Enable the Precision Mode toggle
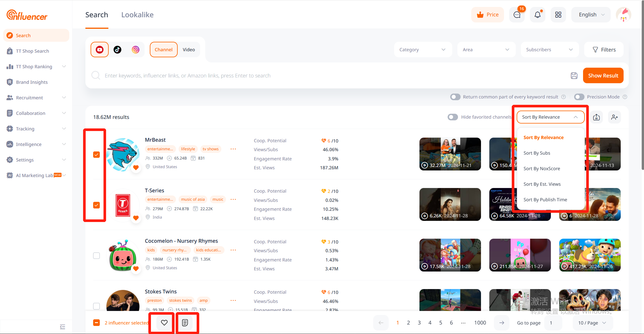The image size is (644, 334). pyautogui.click(x=579, y=97)
